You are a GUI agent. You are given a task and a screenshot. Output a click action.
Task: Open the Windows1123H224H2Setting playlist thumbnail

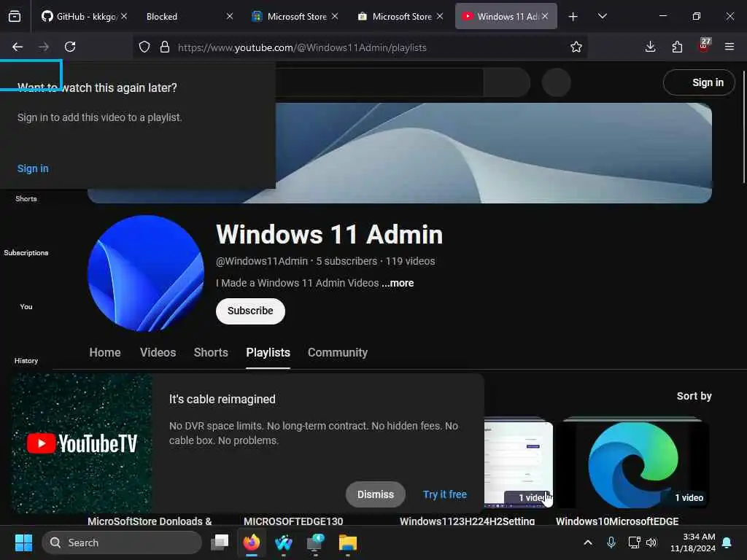519,464
